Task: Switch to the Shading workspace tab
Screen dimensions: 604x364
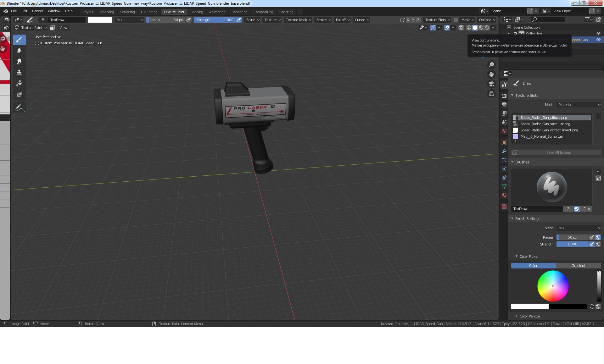Action: point(197,12)
